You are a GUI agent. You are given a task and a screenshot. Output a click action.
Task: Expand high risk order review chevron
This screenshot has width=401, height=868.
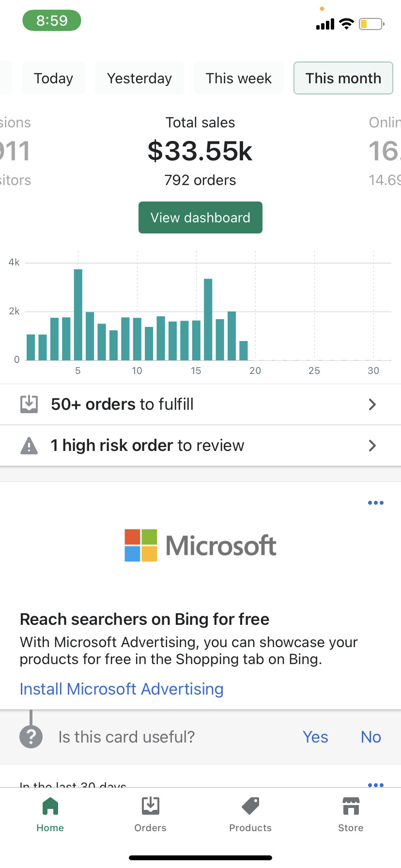pyautogui.click(x=372, y=446)
